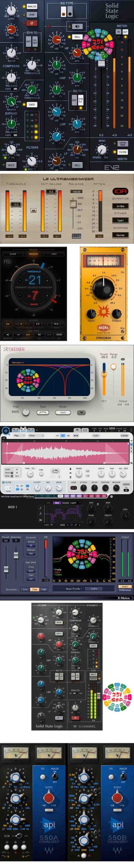Click the X-Noise Attack value field

tap(31, 546)
